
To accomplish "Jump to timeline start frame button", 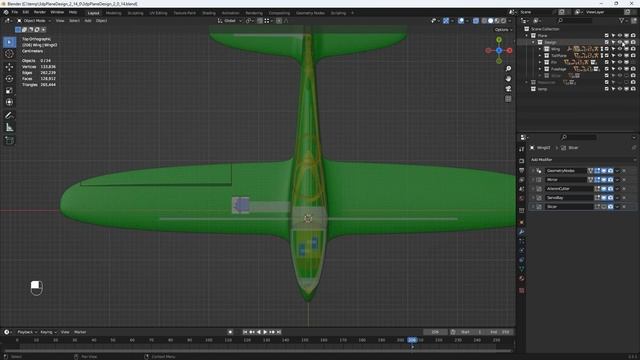I will coord(245,332).
